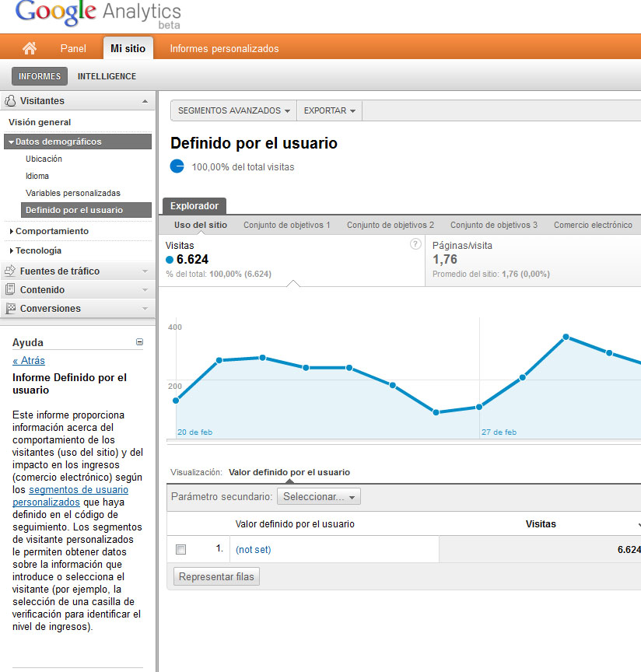The width and height of the screenshot is (641, 672).
Task: Select the Conjunto de objetivos 1 tab
Action: coord(286,225)
